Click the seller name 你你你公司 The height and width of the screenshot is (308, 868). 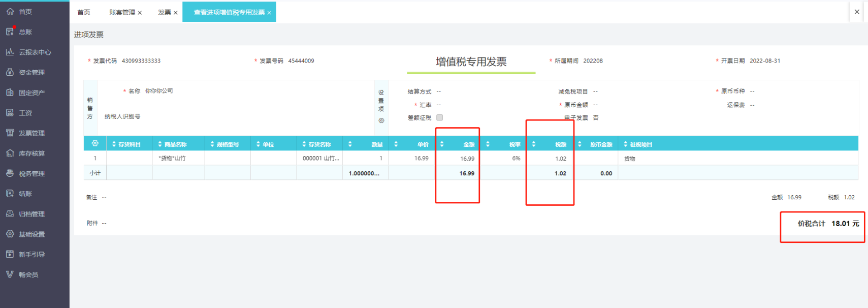(x=159, y=90)
